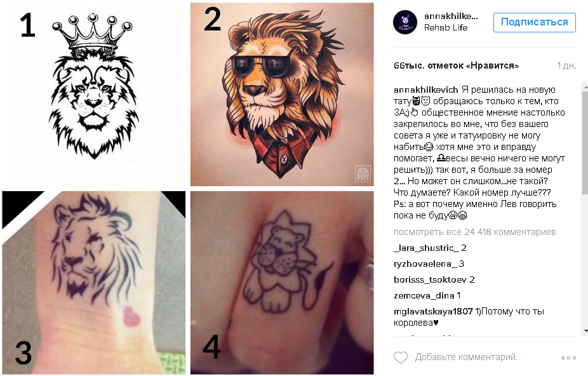Click the wrist lion tattoo image 3
The height and width of the screenshot is (376, 588).
pyautogui.click(x=94, y=283)
